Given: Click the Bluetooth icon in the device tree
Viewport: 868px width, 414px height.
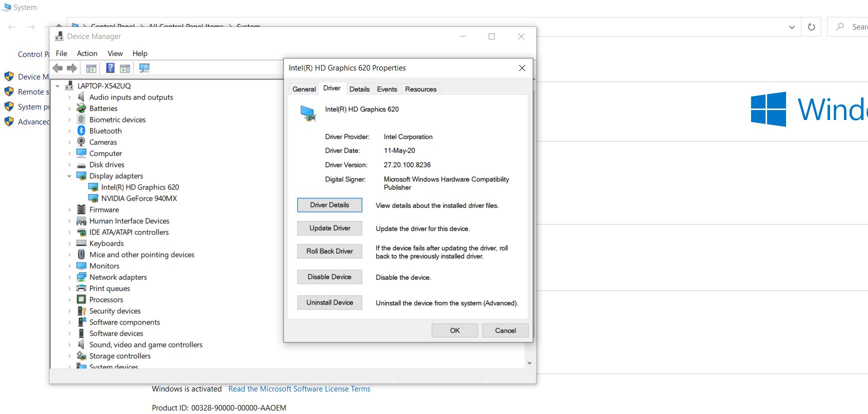Looking at the screenshot, I should [x=81, y=130].
